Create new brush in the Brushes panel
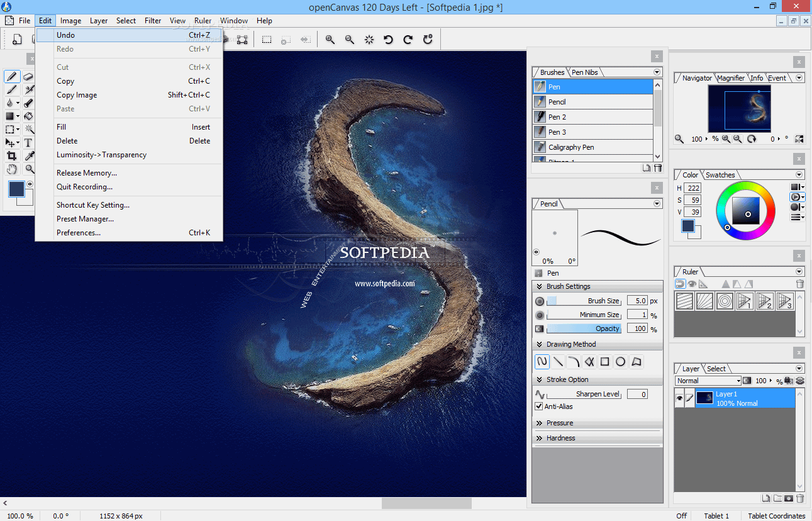The width and height of the screenshot is (812, 521). pos(646,168)
